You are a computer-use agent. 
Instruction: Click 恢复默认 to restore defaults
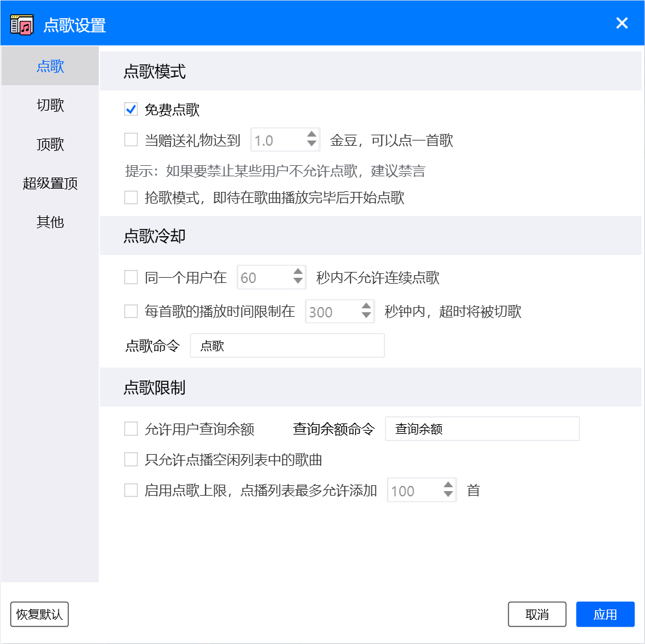tap(39, 614)
